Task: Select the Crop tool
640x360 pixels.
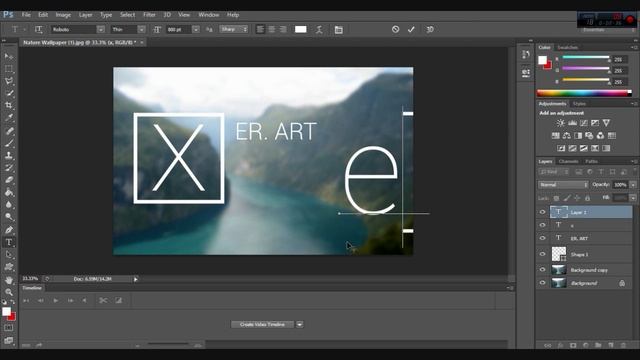Action: [x=9, y=105]
